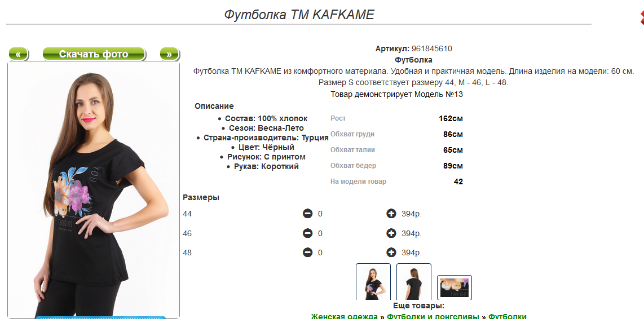Click the Сезон: Весна-Лето line
Image resolution: width=644 pixels, height=319 pixels.
(x=266, y=128)
